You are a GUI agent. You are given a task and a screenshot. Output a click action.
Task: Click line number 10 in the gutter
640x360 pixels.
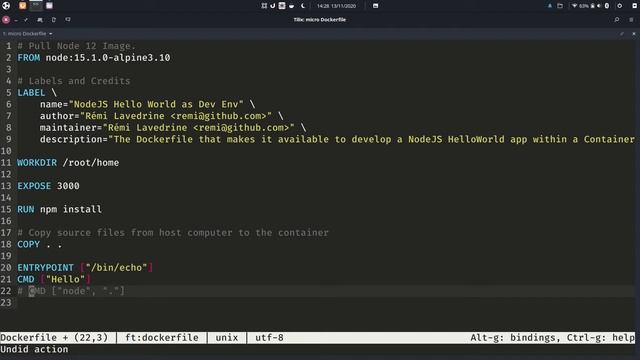pos(6,151)
